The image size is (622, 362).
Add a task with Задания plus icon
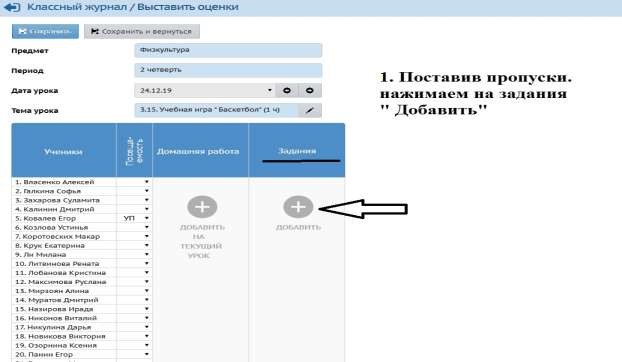pos(298,207)
